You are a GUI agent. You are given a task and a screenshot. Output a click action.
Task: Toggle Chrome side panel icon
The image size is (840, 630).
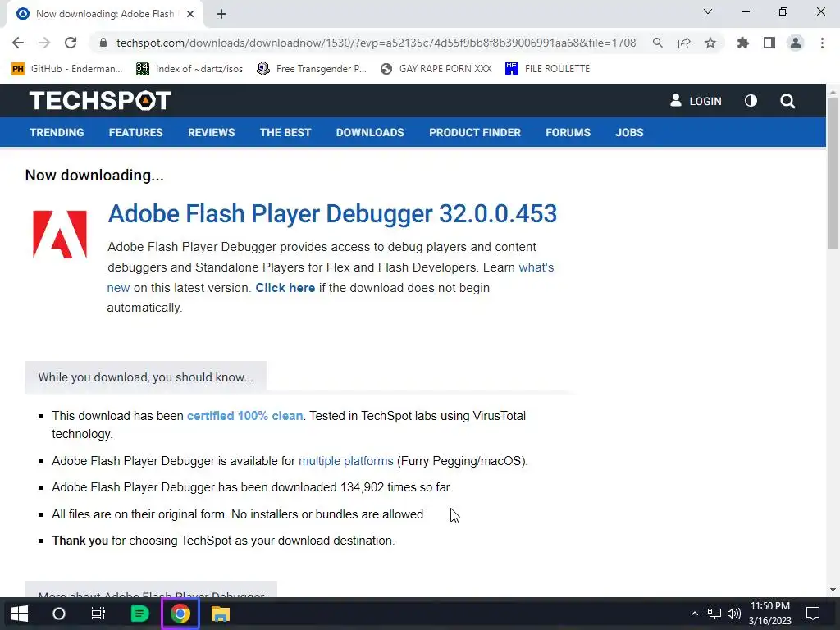[x=769, y=43]
